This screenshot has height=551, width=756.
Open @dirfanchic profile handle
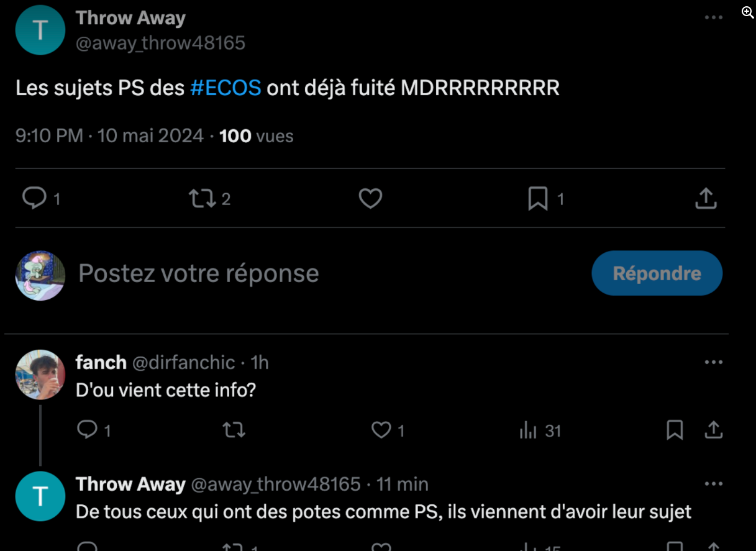183,362
